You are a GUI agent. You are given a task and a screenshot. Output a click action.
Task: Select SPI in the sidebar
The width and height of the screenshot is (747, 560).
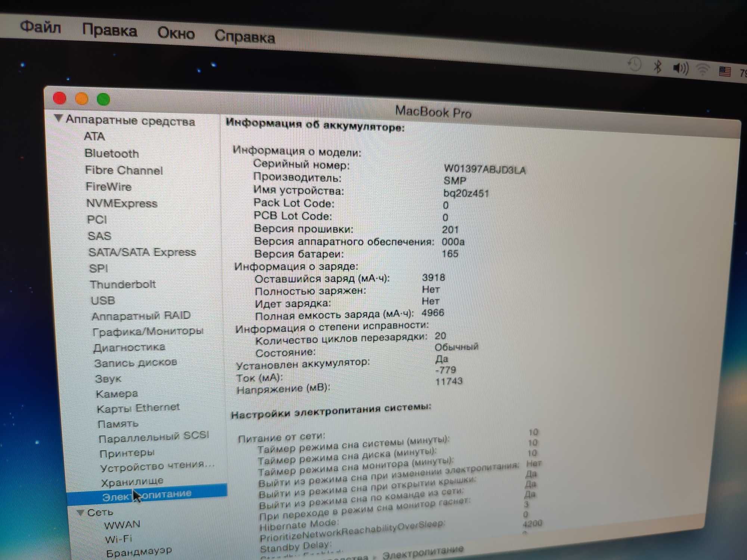pyautogui.click(x=99, y=268)
